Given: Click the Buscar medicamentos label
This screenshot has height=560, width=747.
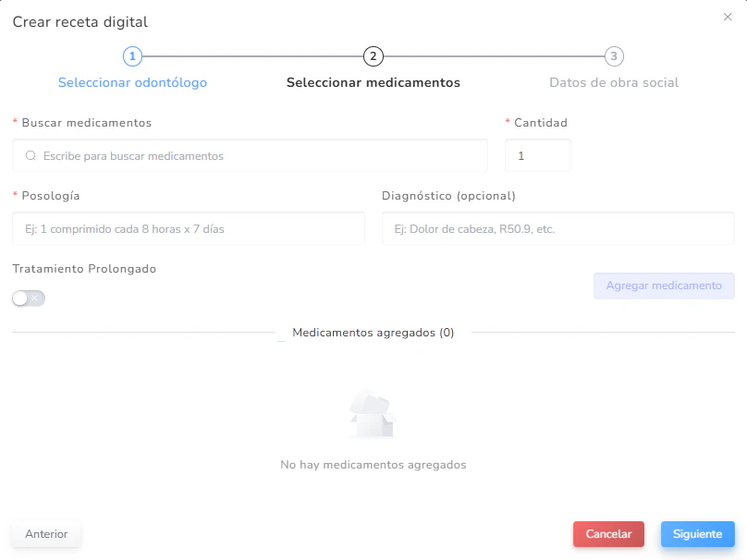Looking at the screenshot, I should (87, 123).
